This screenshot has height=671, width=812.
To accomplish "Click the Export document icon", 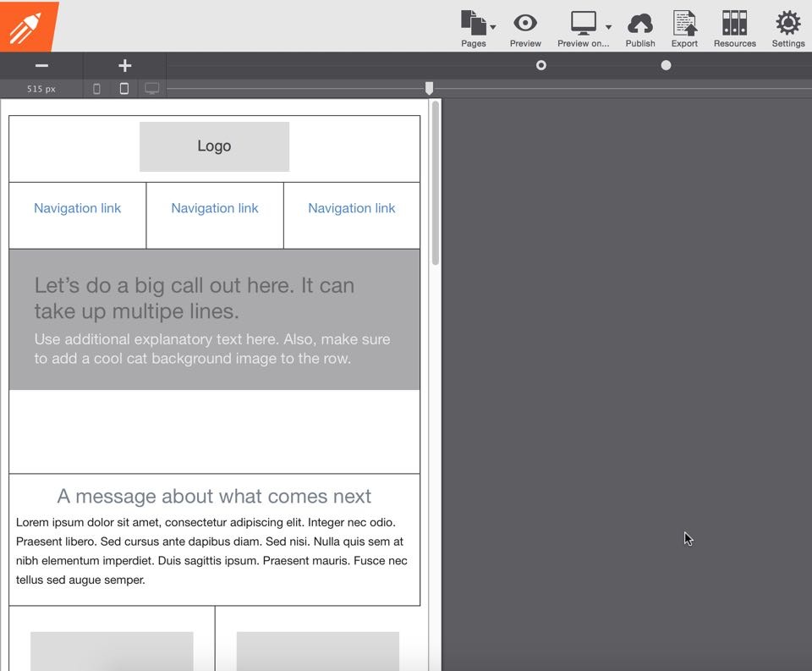I will coord(684,24).
